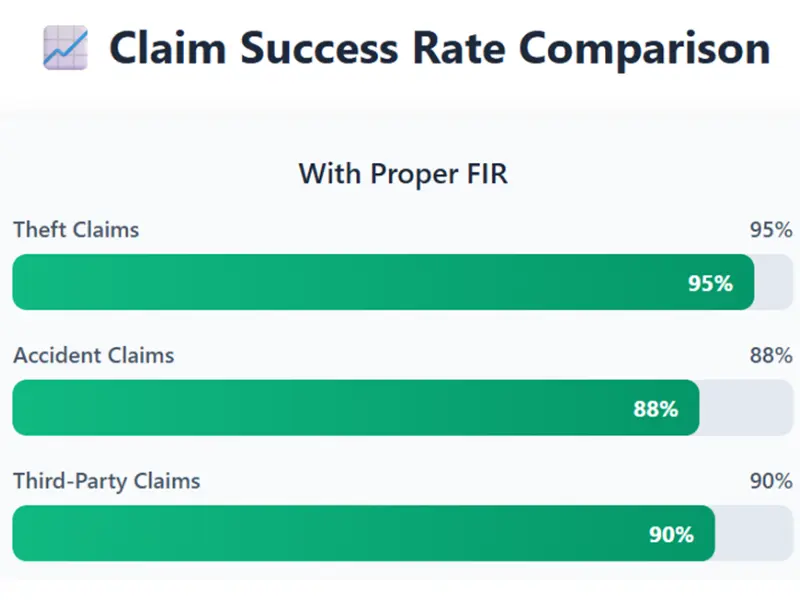This screenshot has width=800, height=600.
Task: Click the 95% value right of Theft Claims
Action: [771, 230]
